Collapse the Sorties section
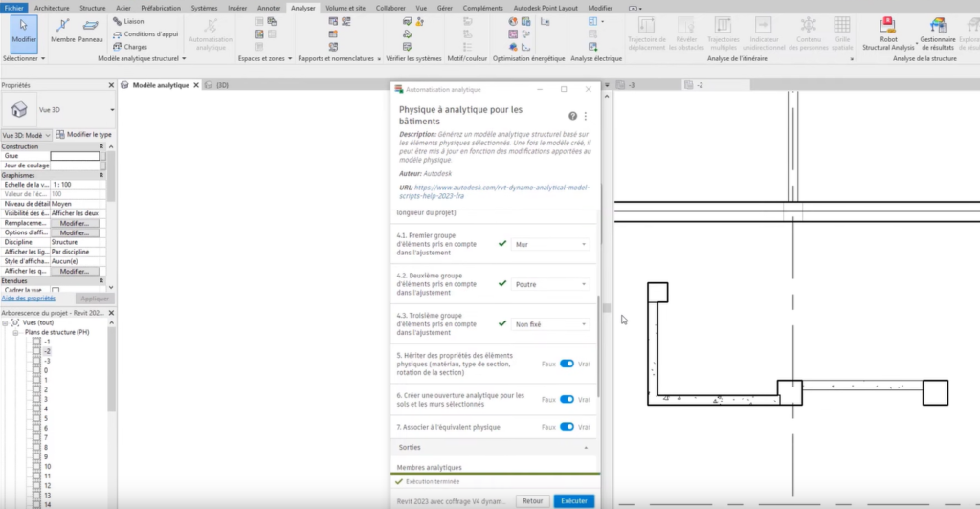The width and height of the screenshot is (980, 509). (585, 448)
